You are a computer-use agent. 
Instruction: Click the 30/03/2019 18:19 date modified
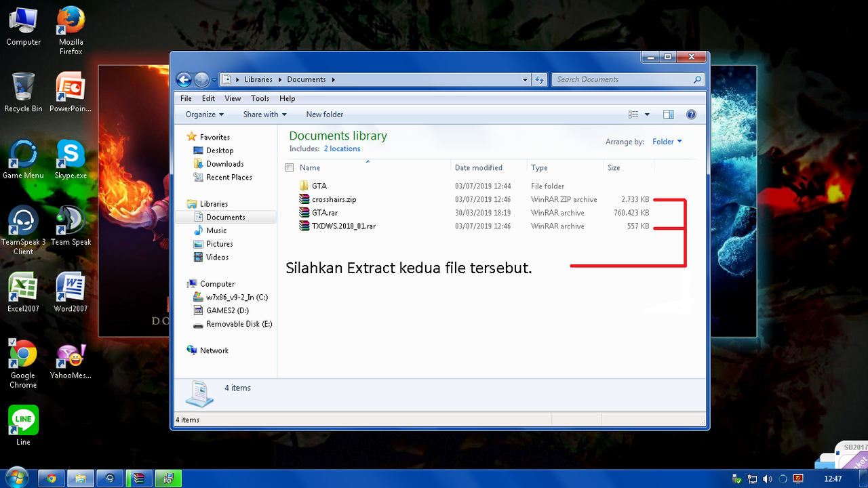click(x=483, y=213)
